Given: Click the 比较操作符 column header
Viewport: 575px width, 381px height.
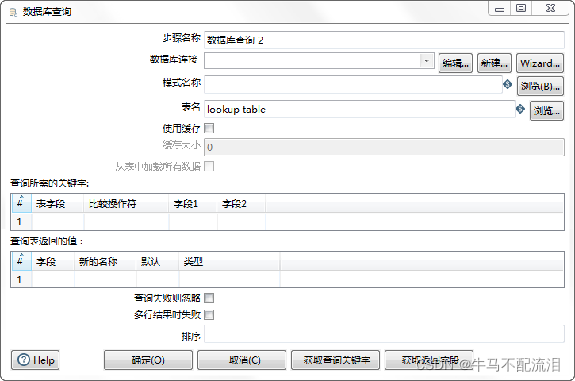Looking at the screenshot, I should pyautogui.click(x=127, y=204).
